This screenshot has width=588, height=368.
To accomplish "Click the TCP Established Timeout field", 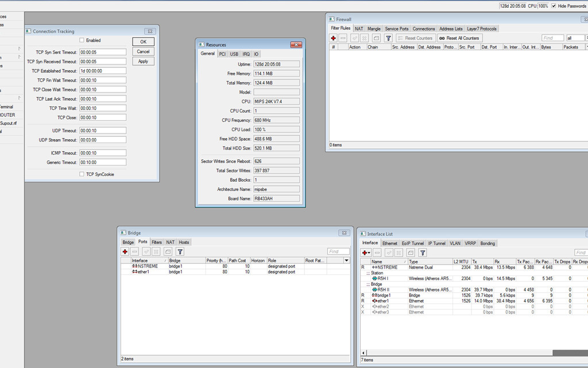I will (102, 71).
